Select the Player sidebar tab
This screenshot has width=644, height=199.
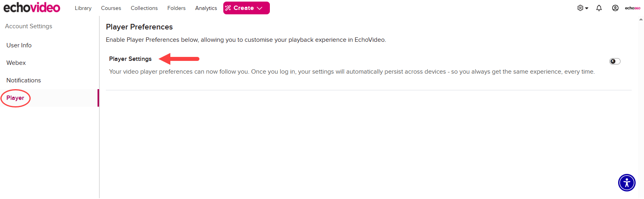pyautogui.click(x=15, y=98)
